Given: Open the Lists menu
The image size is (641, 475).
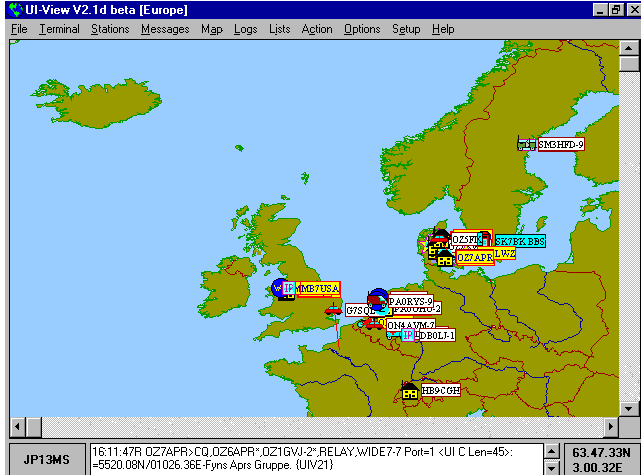Looking at the screenshot, I should point(280,29).
